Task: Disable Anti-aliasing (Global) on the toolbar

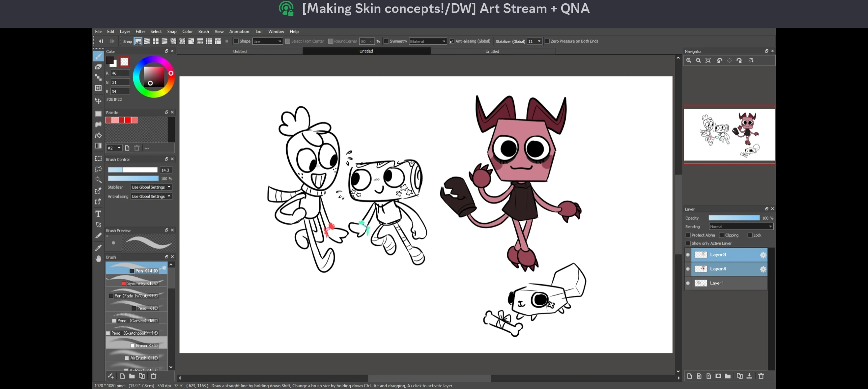Action: tap(451, 41)
